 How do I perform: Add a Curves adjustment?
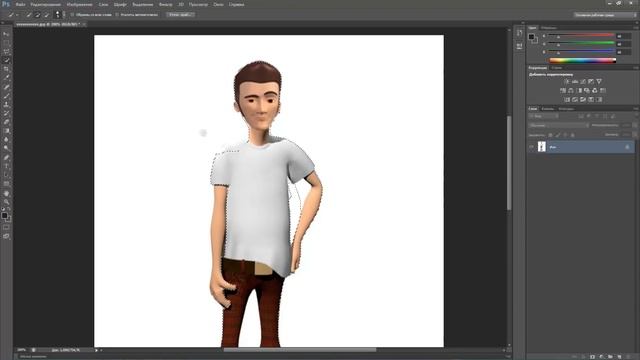pyautogui.click(x=583, y=82)
